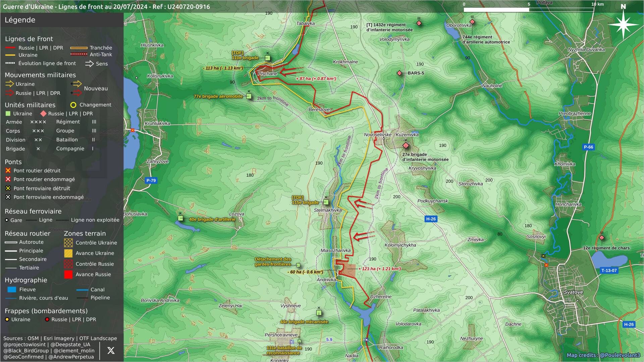This screenshot has height=362, width=644.
Task: Click the Svatove town label
Action: [573, 292]
